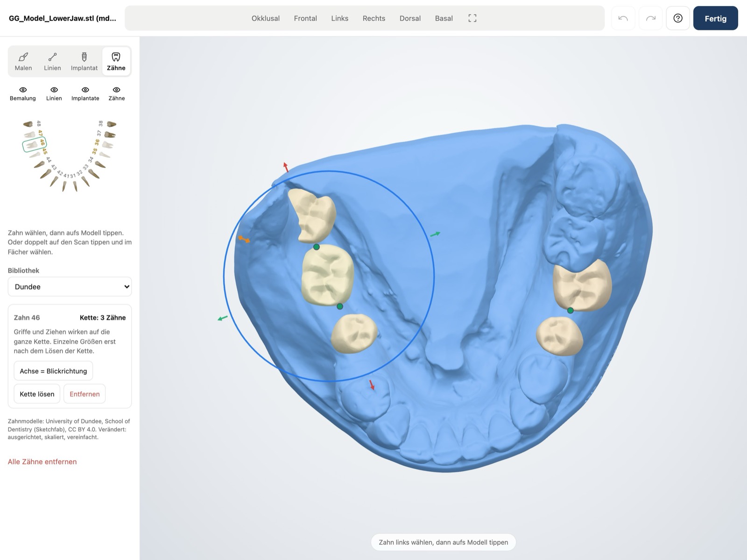Viewport: 747px width, 560px height.
Task: Select the Implantat tool
Action: coord(84,61)
